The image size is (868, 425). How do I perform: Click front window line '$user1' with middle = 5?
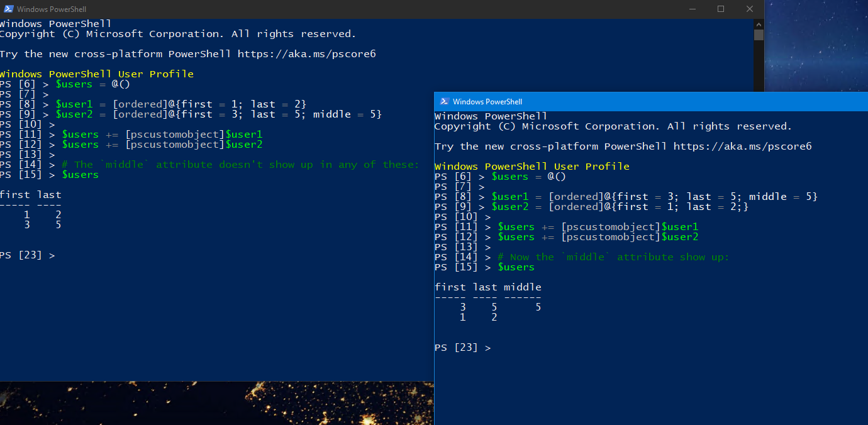pos(655,197)
